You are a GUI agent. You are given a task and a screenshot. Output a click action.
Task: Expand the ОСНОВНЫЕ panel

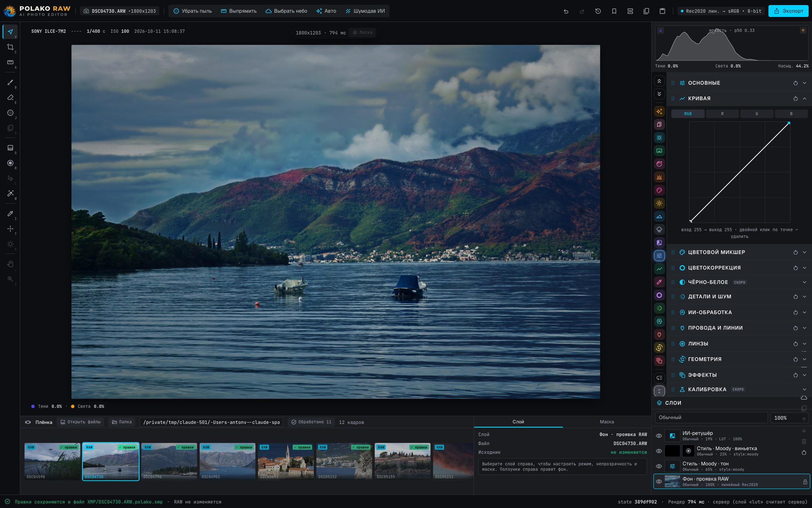(804, 83)
